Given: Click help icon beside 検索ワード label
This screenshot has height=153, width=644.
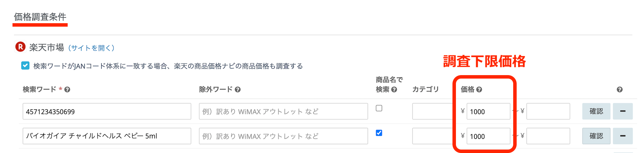Looking at the screenshot, I should 67,90.
